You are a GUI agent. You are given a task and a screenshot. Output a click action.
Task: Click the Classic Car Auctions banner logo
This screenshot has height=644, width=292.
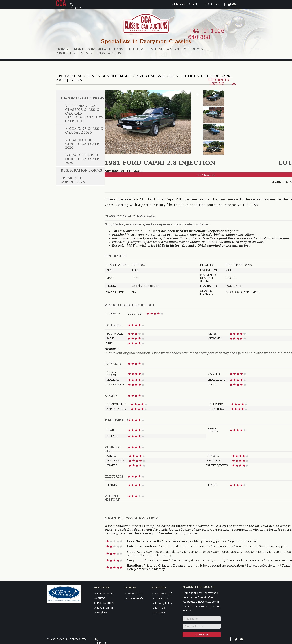click(146, 24)
